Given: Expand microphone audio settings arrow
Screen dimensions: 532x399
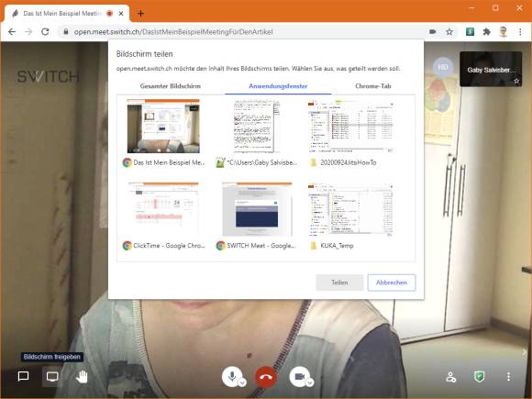Looking at the screenshot, I should click(242, 382).
